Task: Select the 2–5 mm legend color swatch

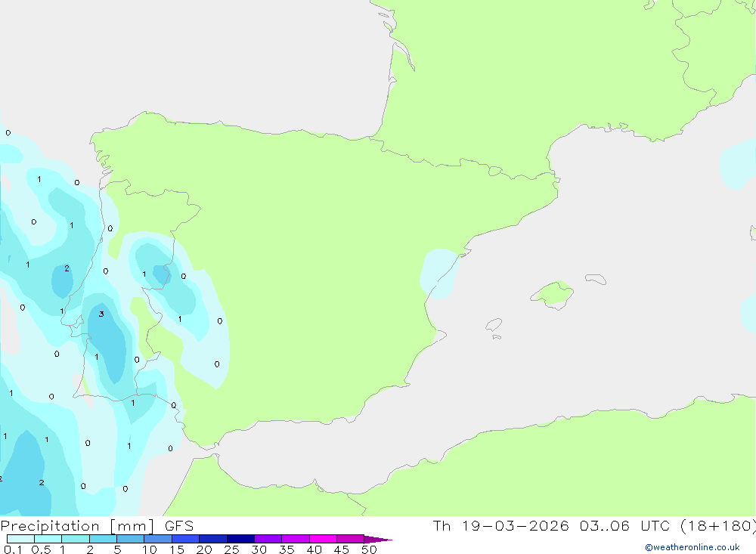Action: coord(103,539)
